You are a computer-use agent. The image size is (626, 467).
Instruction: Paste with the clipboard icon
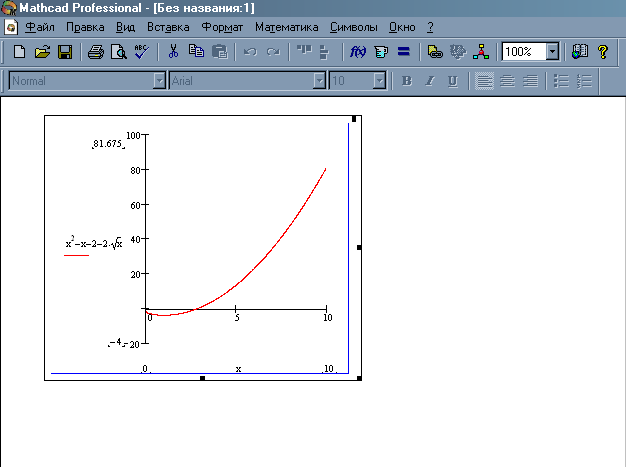(x=219, y=52)
